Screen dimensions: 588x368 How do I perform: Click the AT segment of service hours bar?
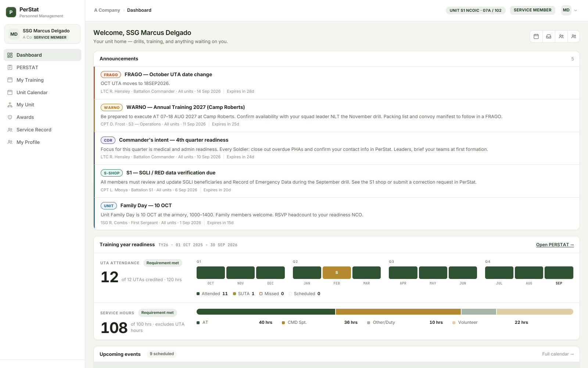tap(266, 312)
